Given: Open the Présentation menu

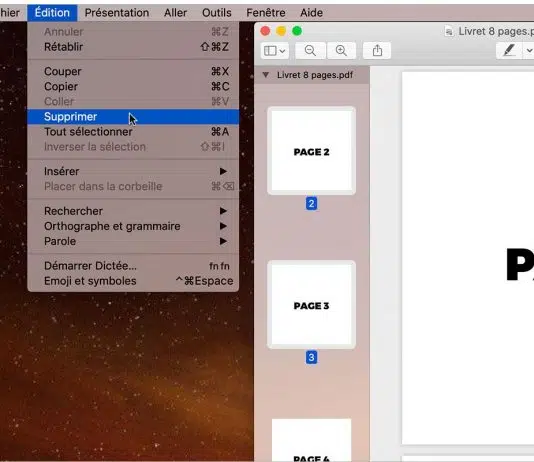Looking at the screenshot, I should pos(117,13).
